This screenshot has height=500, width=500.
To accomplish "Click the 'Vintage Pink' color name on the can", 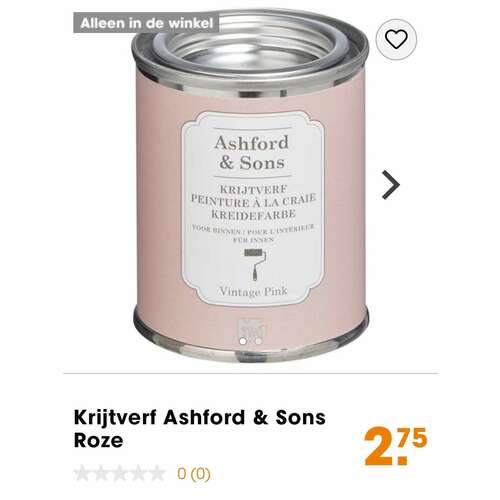I will tap(253, 292).
